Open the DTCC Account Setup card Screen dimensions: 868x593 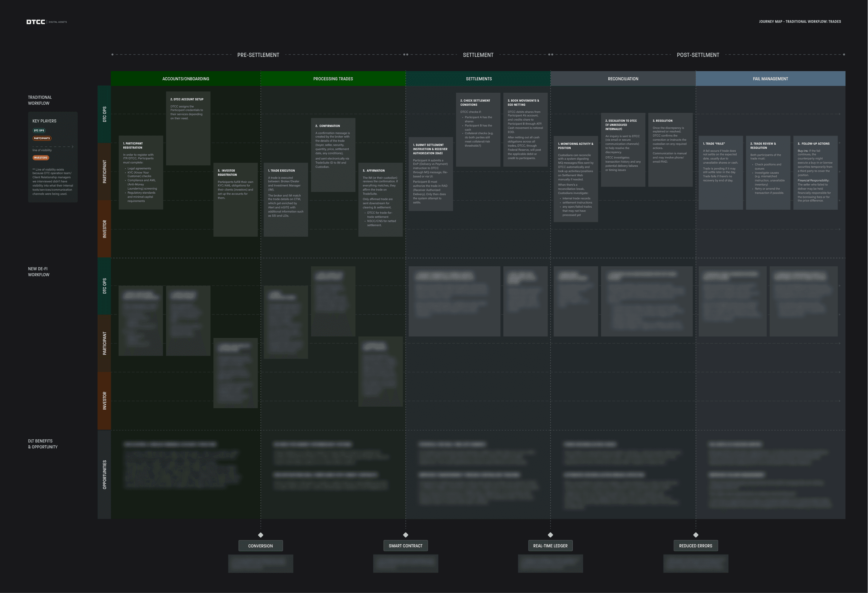tap(188, 128)
